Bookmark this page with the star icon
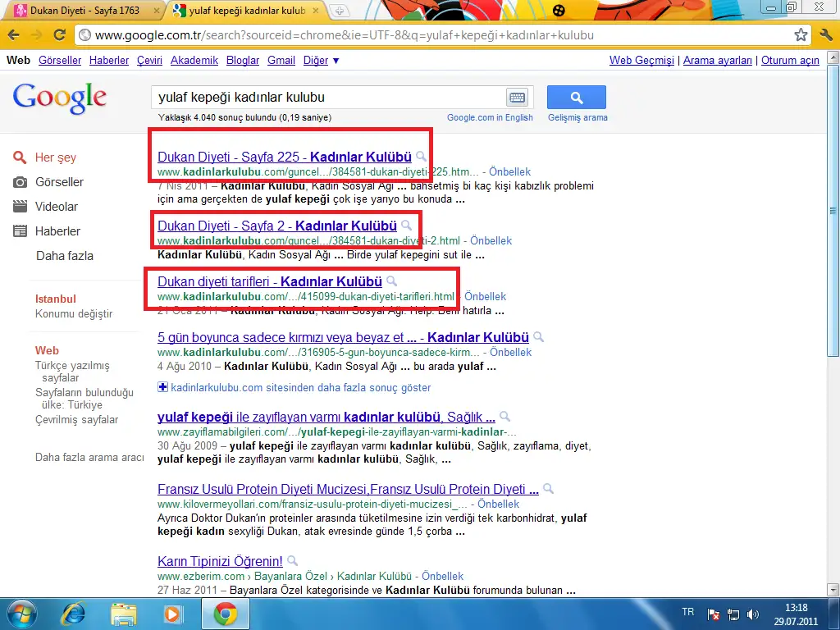 [x=801, y=35]
